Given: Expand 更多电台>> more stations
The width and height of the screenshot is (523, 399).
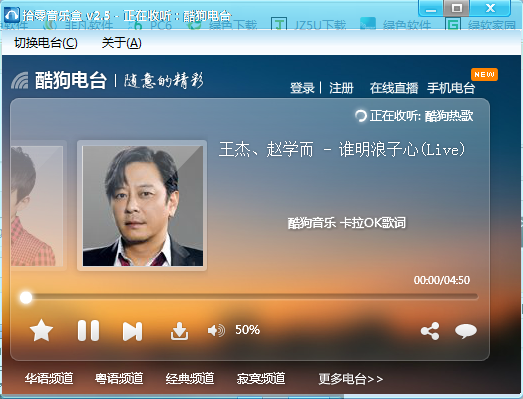Looking at the screenshot, I should (x=351, y=379).
